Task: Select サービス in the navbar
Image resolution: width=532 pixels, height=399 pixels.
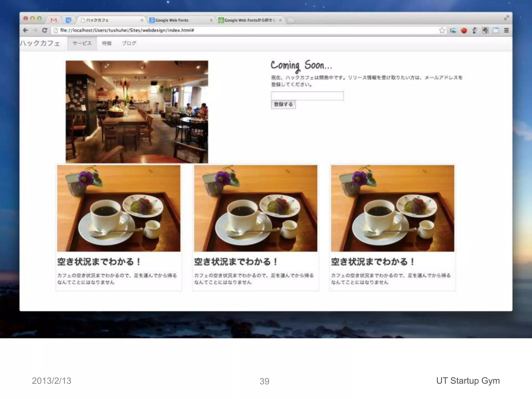Action: [x=82, y=43]
